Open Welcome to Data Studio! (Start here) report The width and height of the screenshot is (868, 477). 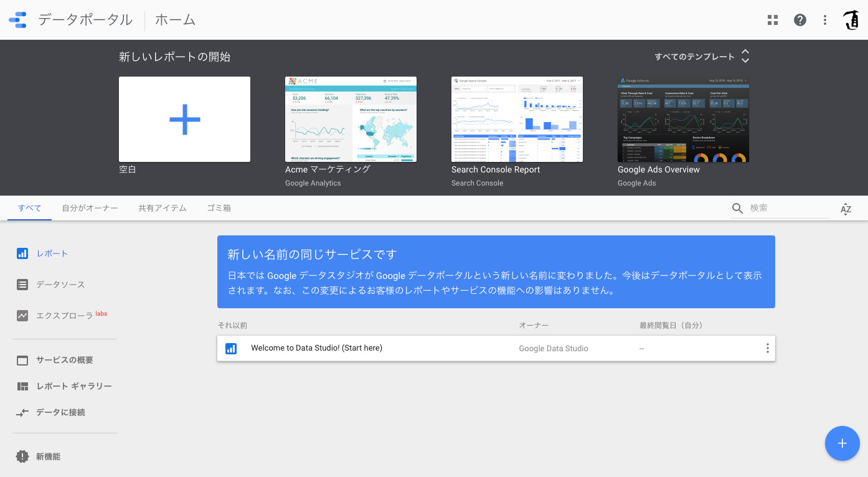click(316, 348)
